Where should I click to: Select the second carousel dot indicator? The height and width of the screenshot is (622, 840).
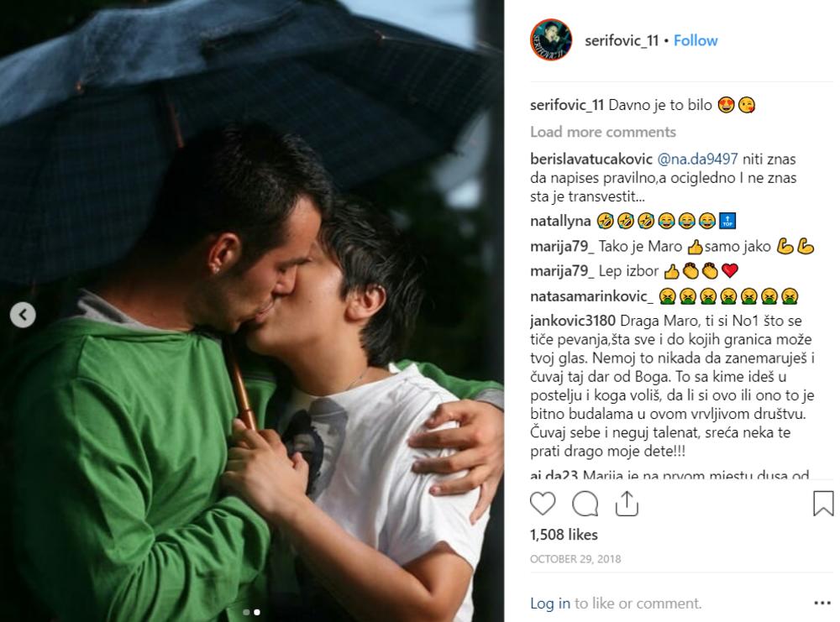tap(257, 612)
